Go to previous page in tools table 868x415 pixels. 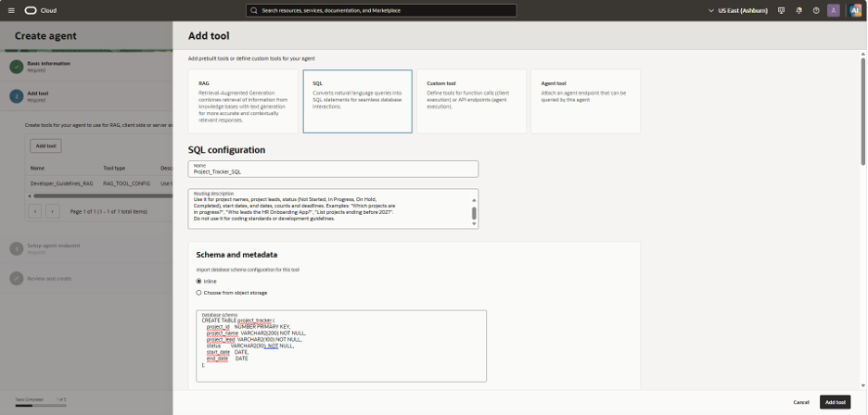pyautogui.click(x=34, y=211)
